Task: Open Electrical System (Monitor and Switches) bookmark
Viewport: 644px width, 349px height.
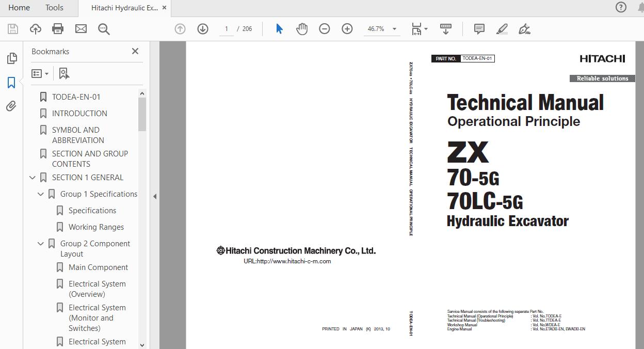Action: click(97, 318)
